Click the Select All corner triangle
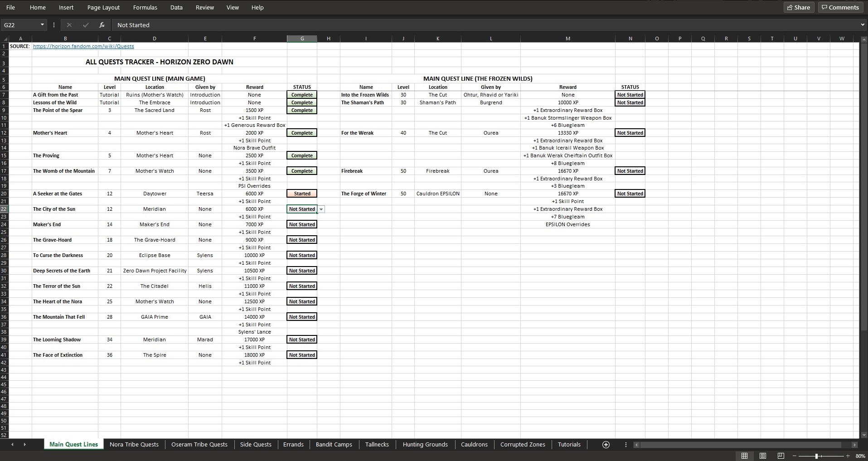Viewport: 868px width, 461px height. (5, 39)
